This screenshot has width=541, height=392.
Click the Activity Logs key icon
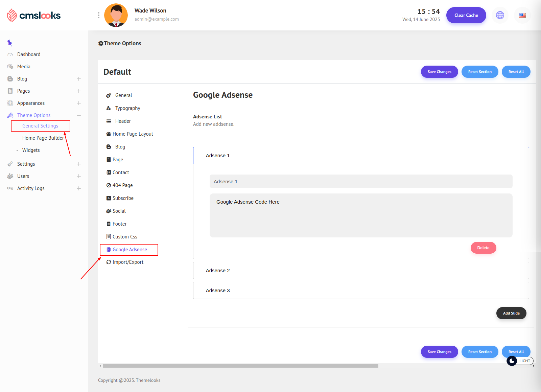click(10, 188)
